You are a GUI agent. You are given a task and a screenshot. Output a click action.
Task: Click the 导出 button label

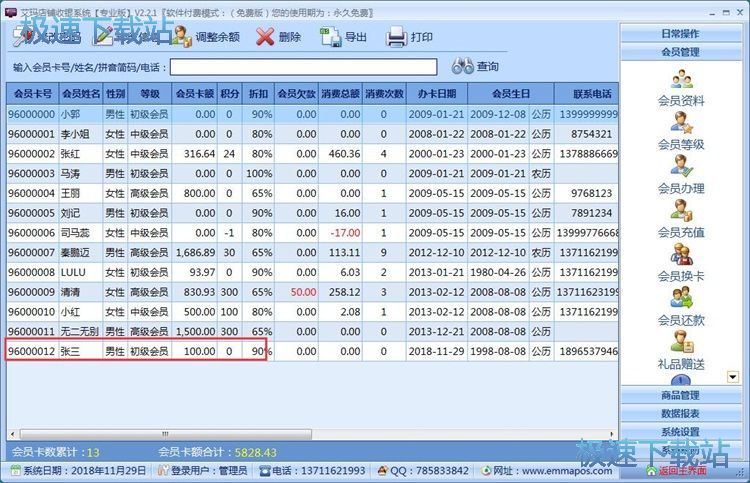click(x=355, y=37)
